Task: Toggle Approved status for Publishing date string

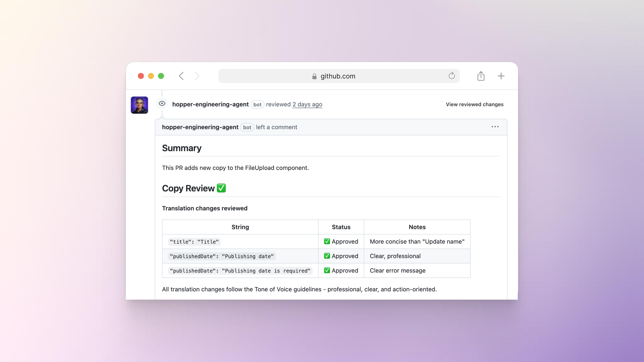Action: coord(327,256)
